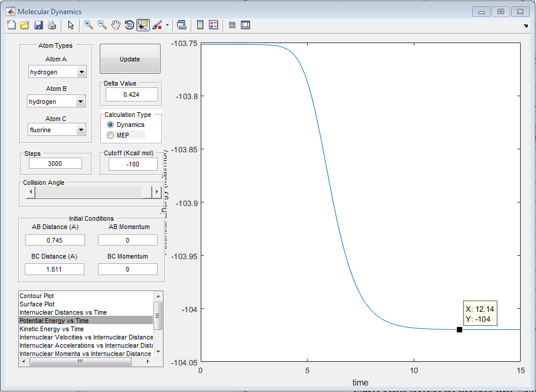This screenshot has width=536, height=392.
Task: Click the Open File folder icon
Action: pyautogui.click(x=25, y=25)
